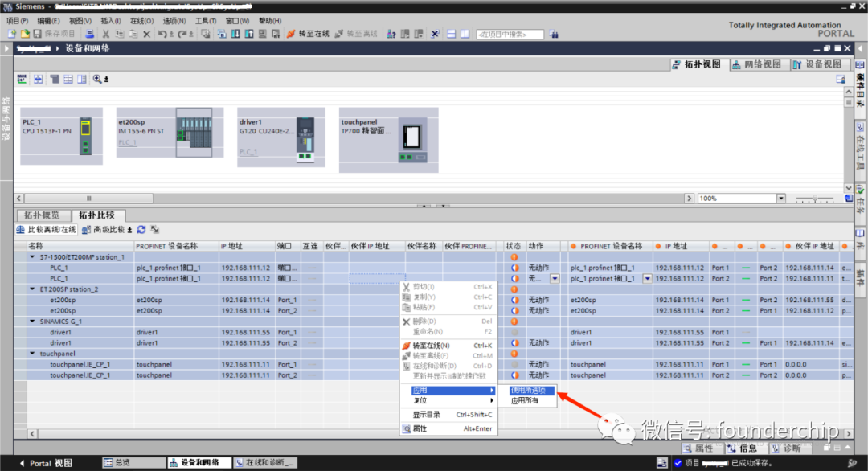Click the cut scissors toolbar icon
Screen dimensions: 868x471
[x=106, y=34]
